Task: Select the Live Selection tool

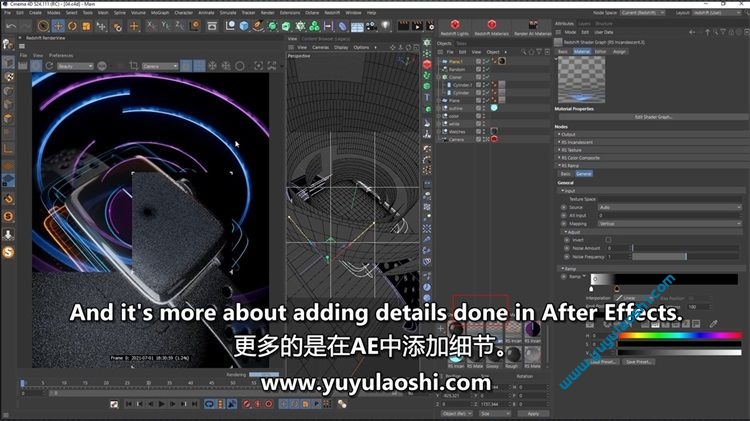Action: point(43,26)
